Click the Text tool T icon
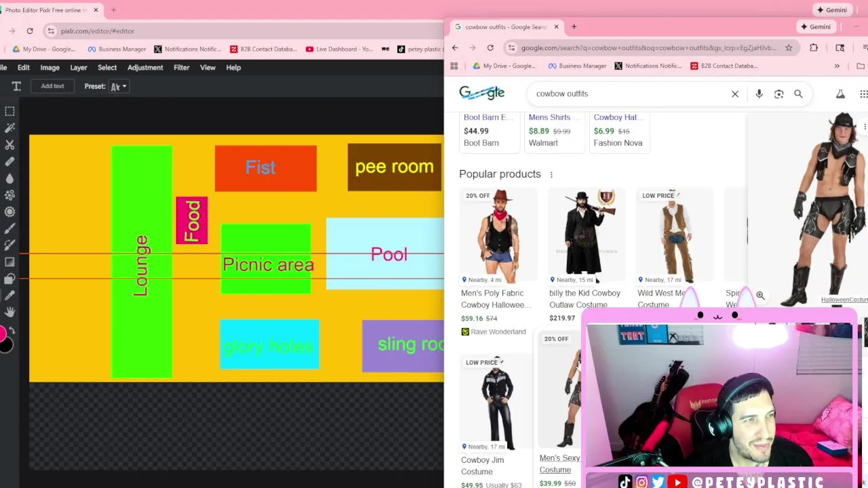This screenshot has width=868, height=488. [x=16, y=86]
